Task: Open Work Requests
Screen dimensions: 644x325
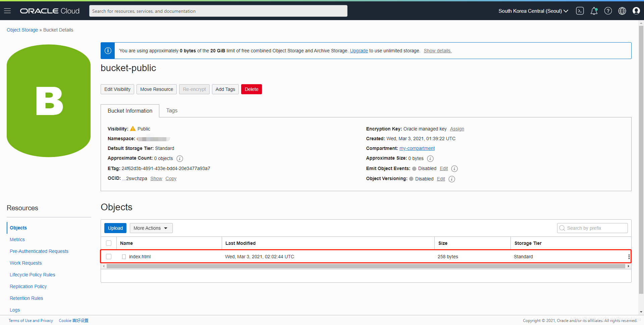Action: (25, 263)
